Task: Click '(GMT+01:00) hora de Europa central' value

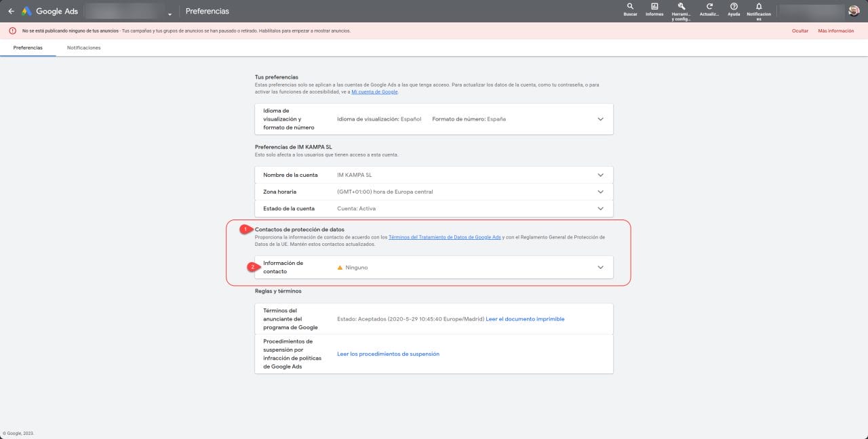Action: [x=385, y=192]
